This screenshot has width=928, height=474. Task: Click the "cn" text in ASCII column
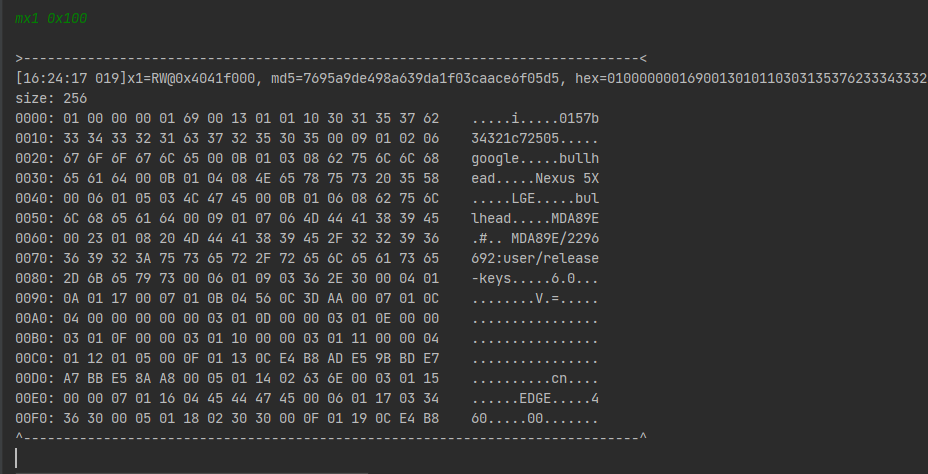559,378
